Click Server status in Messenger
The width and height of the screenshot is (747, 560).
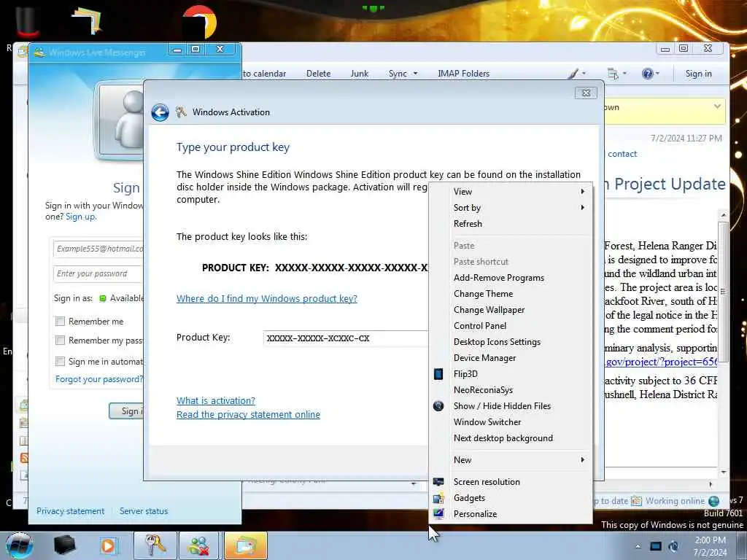point(144,511)
